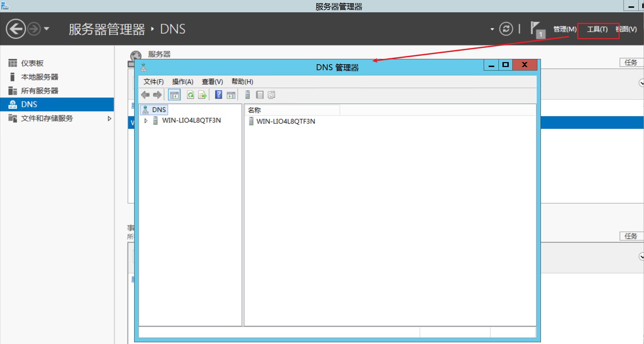Toggle the show/hide action pane icon

tap(231, 95)
